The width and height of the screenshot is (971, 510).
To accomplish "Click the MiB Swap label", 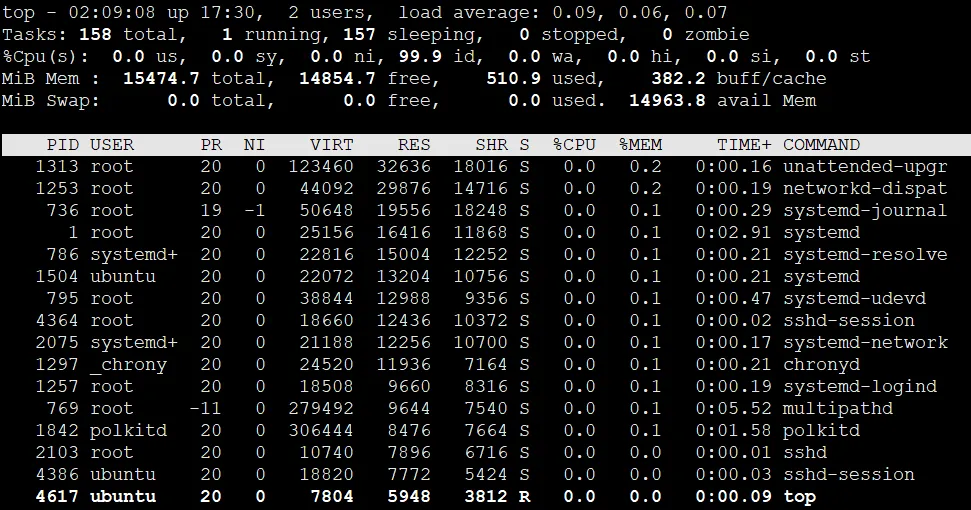I will coord(51,100).
